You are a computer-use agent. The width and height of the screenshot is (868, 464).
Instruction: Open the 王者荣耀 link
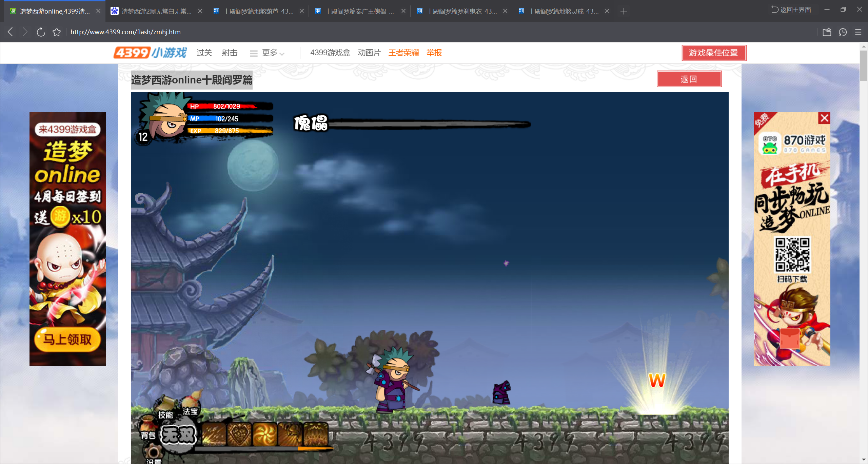click(403, 53)
